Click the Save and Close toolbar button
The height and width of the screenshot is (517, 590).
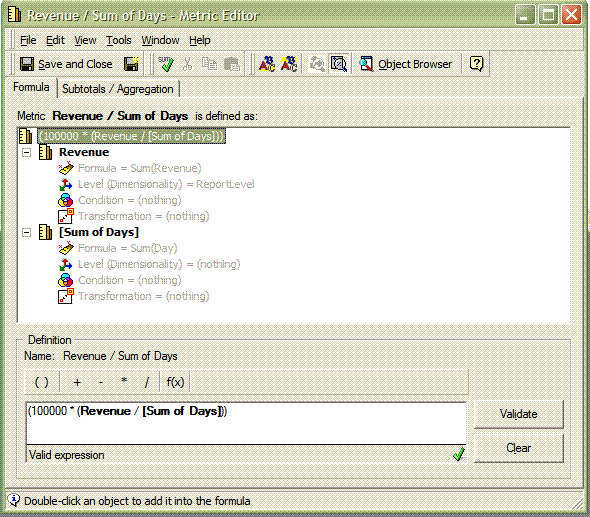click(66, 64)
